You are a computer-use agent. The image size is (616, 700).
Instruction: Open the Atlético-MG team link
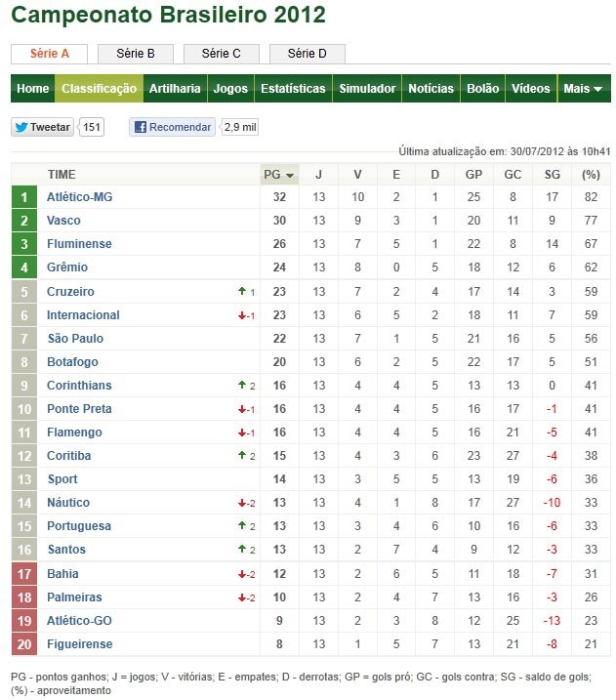coord(79,197)
